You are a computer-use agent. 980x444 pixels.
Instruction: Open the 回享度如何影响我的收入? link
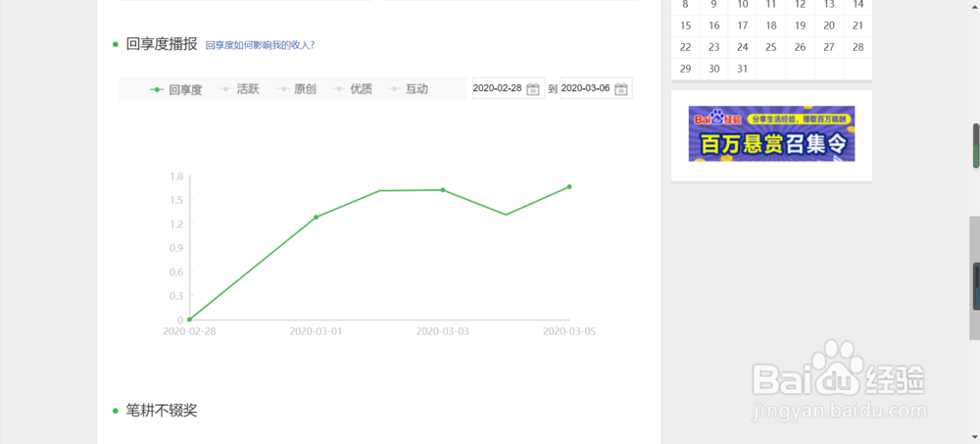[x=260, y=45]
